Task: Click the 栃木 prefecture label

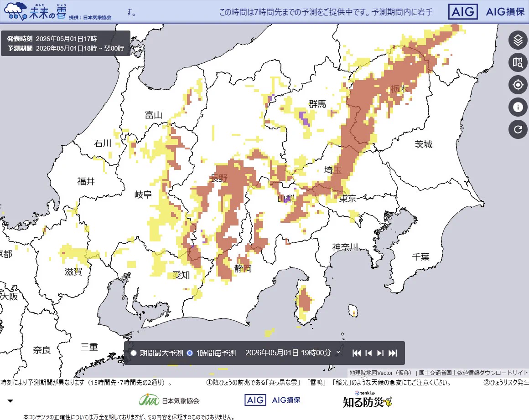Action: click(399, 89)
